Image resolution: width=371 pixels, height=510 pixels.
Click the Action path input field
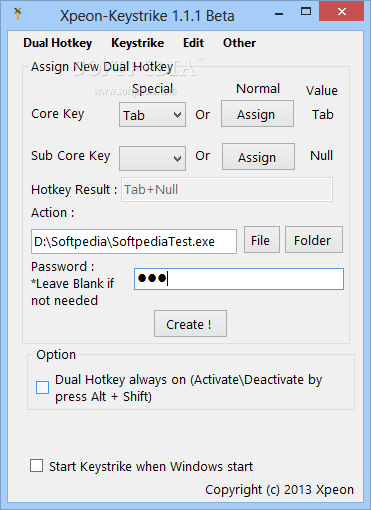click(134, 241)
